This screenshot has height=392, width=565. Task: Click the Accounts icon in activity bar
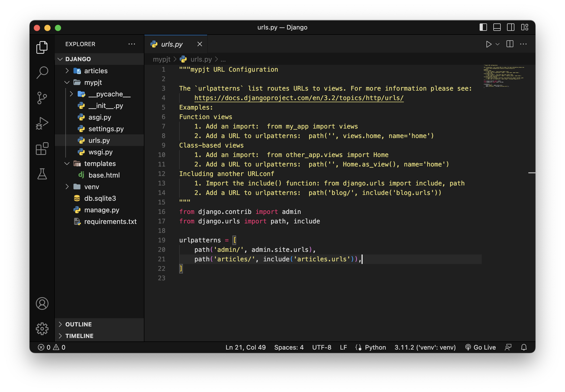tap(42, 303)
